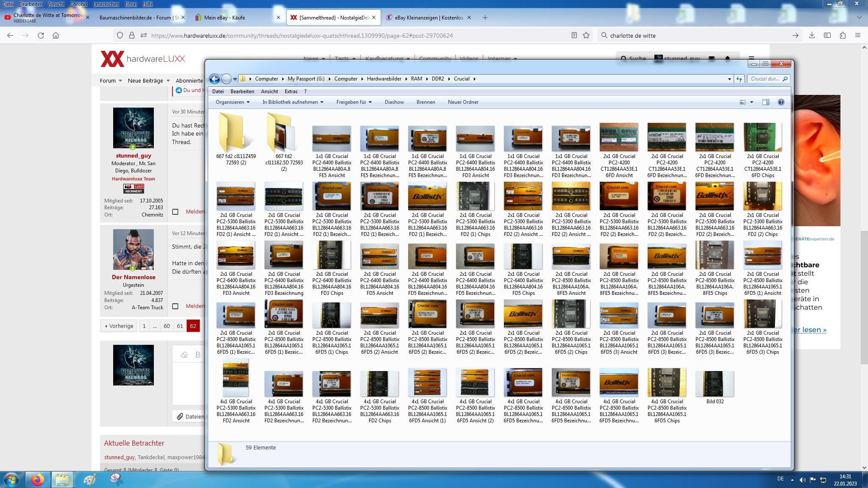
Task: Open Windows Explorer taskbar icon
Action: (62, 480)
